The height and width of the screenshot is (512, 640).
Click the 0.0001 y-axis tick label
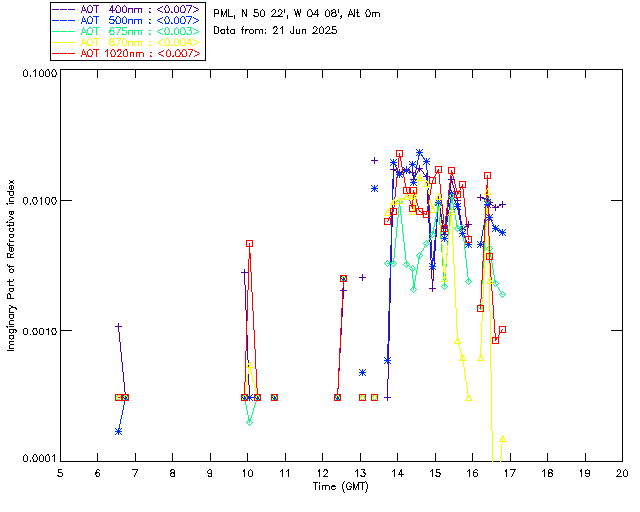tap(37, 457)
